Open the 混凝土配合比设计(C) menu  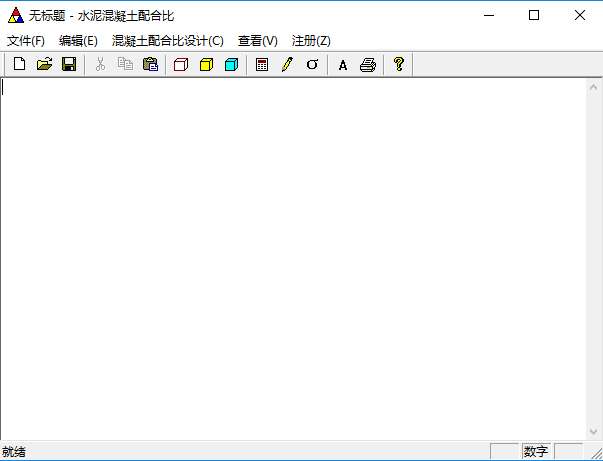point(168,40)
